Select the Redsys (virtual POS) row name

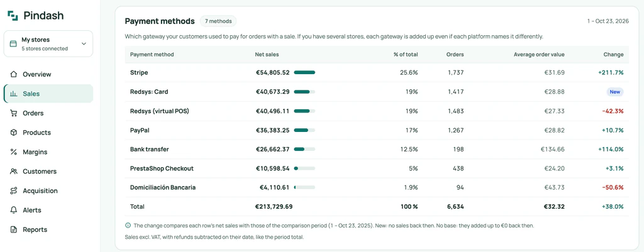160,111
